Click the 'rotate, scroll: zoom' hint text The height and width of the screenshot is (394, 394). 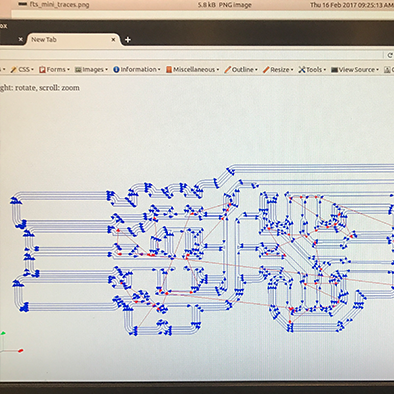pyautogui.click(x=47, y=88)
